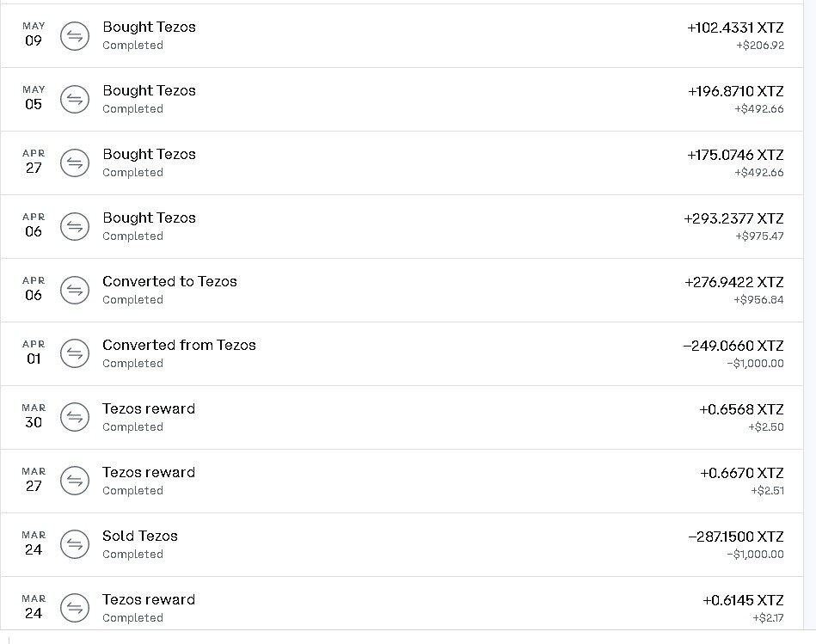Click the swap icon for May 09 purchase
The height and width of the screenshot is (644, 816).
[x=75, y=36]
